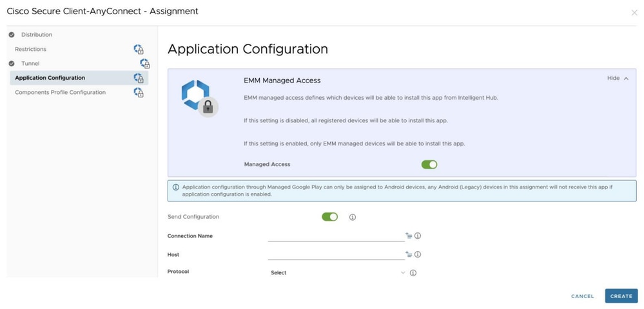
Task: Focus the Connection Name input field
Action: click(x=336, y=236)
